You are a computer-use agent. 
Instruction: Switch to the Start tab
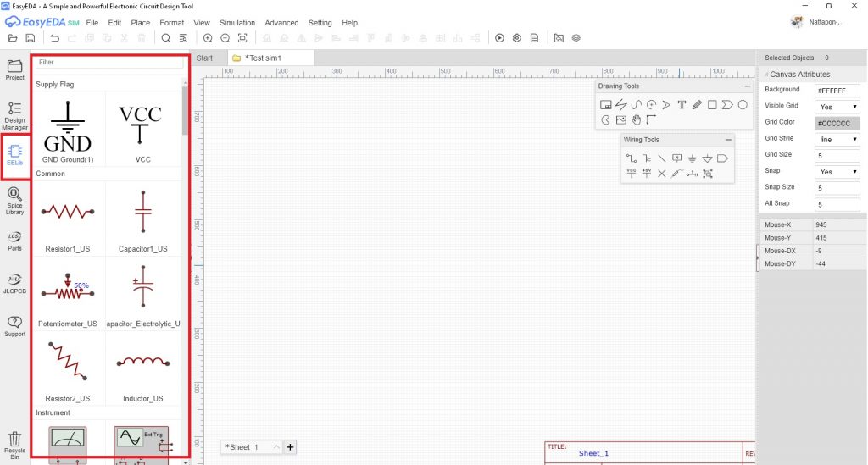click(x=204, y=58)
